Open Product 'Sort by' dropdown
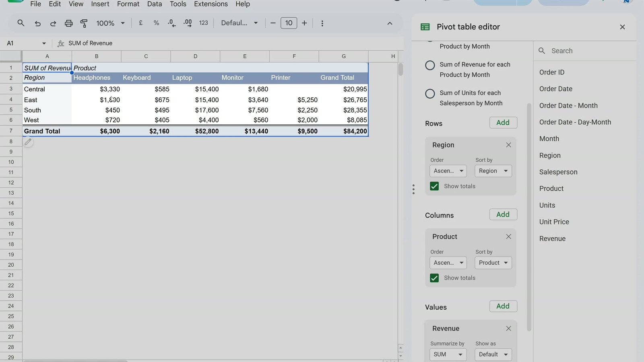Screen dimensions: 644x362 point(493,263)
